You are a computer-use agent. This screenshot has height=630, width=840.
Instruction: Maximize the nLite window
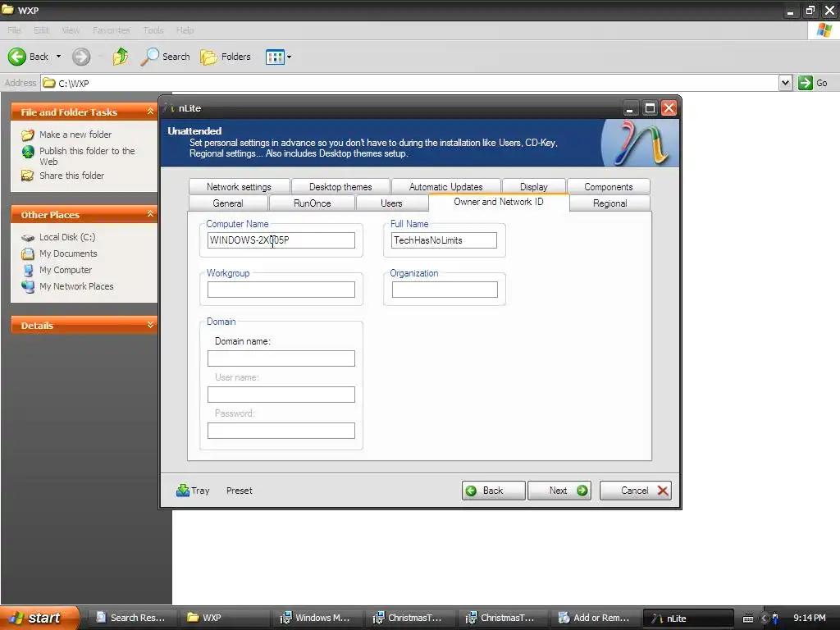(x=650, y=108)
